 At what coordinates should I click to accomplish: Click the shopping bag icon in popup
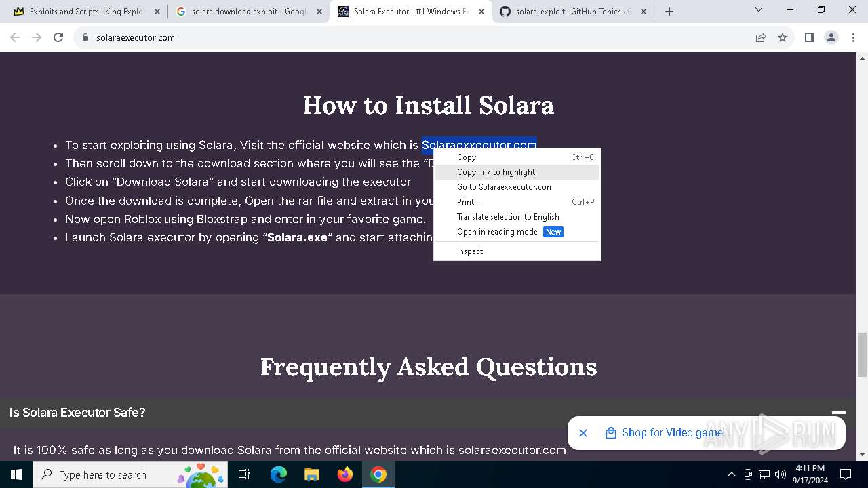[610, 432]
